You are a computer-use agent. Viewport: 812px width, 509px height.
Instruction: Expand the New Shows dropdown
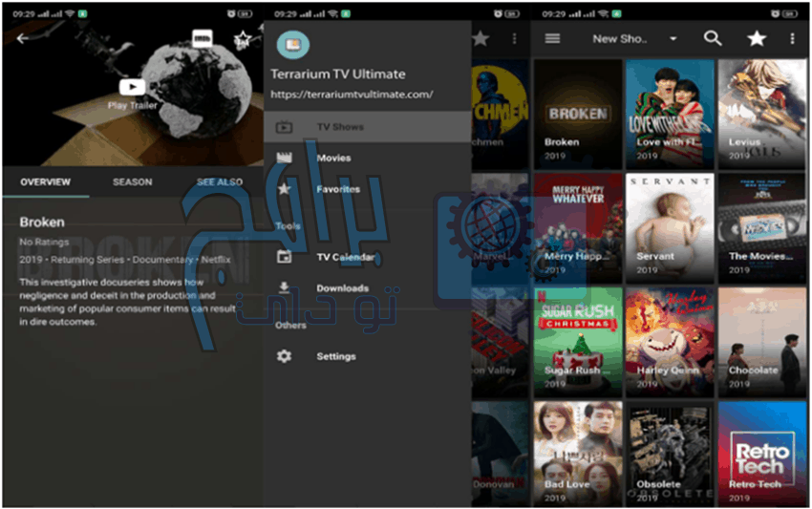pyautogui.click(x=634, y=39)
